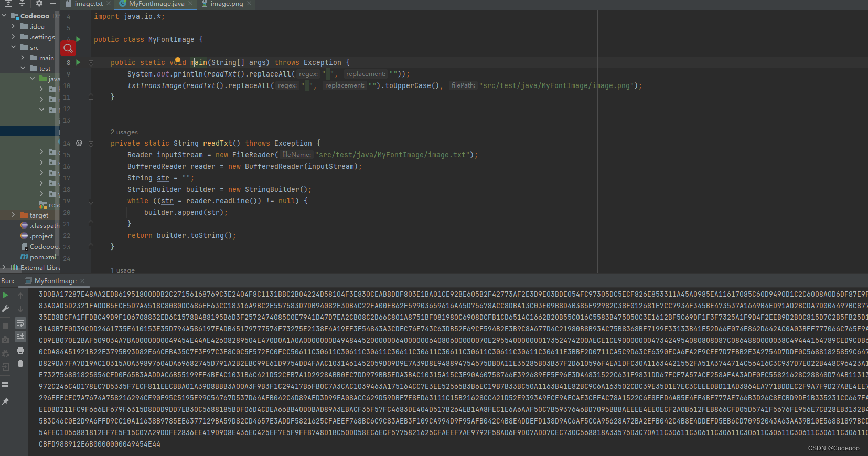Pin the Run tab with pin icon
Image resolution: width=868 pixels, height=456 pixels.
pyautogui.click(x=5, y=401)
